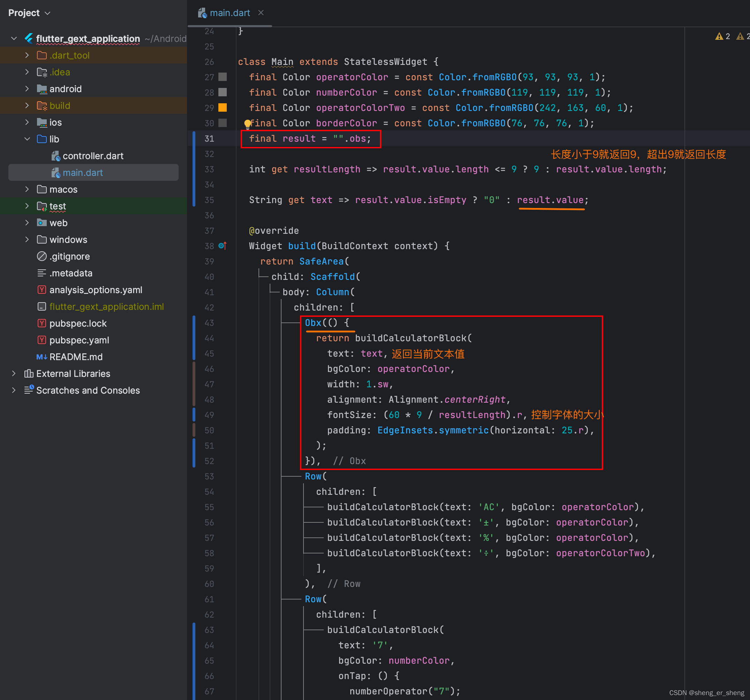
Task: Click the ios module folder icon
Action: (42, 122)
